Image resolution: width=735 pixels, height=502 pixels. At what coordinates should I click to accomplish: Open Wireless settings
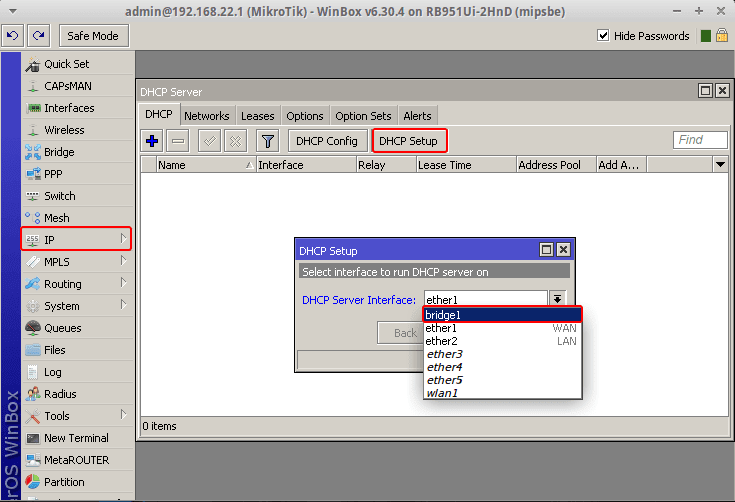click(x=77, y=130)
